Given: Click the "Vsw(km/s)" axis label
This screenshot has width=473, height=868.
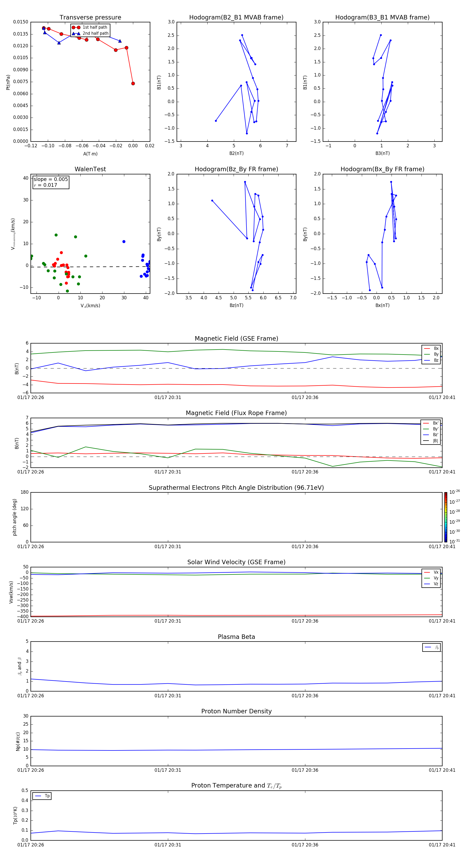Looking at the screenshot, I should [11, 592].
